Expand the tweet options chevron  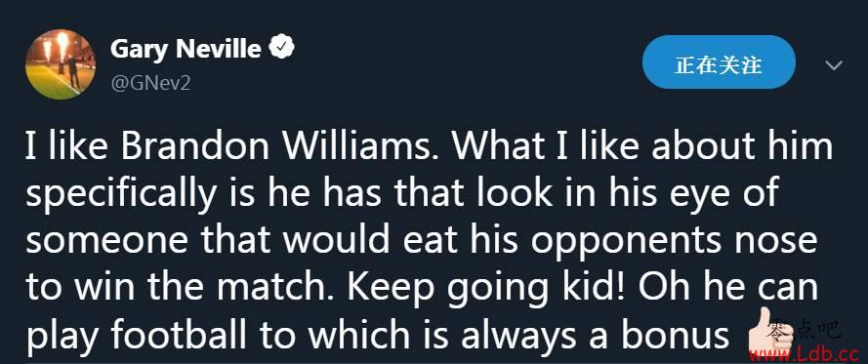834,65
